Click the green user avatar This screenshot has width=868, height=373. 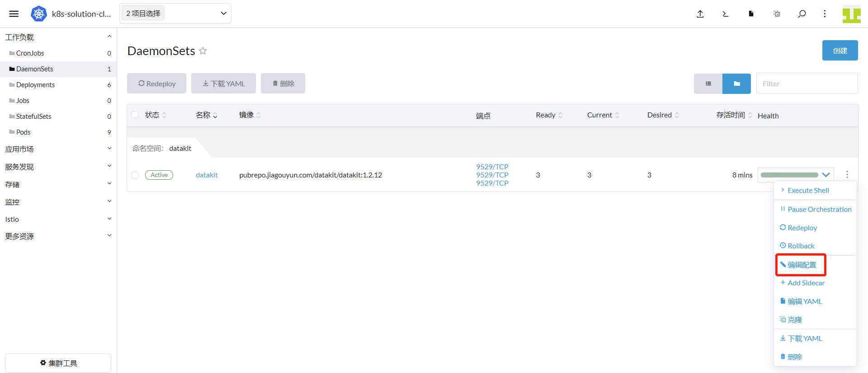851,14
